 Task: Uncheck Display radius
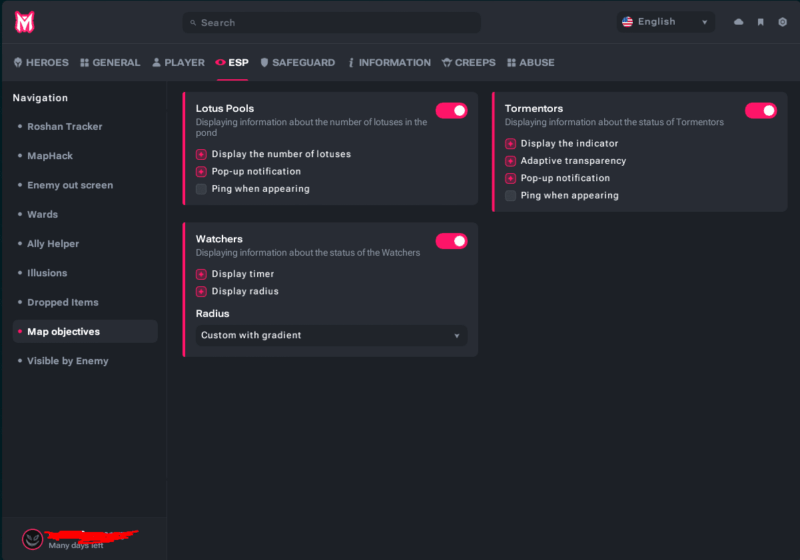pyautogui.click(x=201, y=291)
